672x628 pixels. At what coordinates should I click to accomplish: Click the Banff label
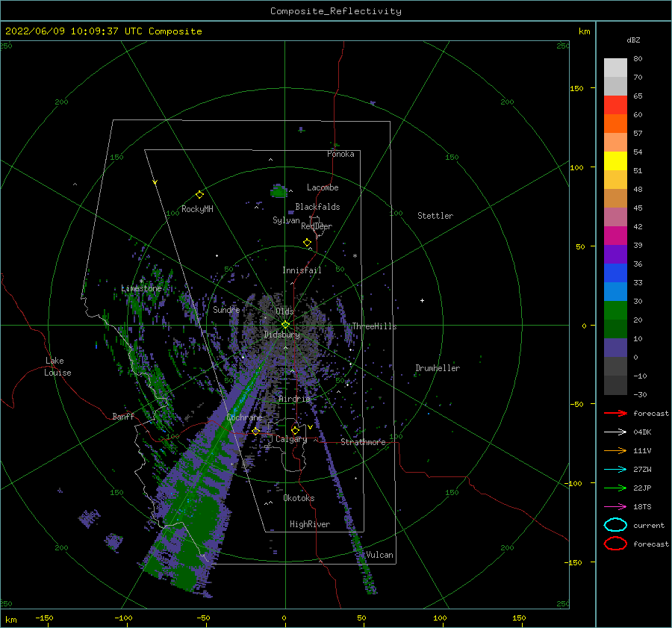[123, 416]
